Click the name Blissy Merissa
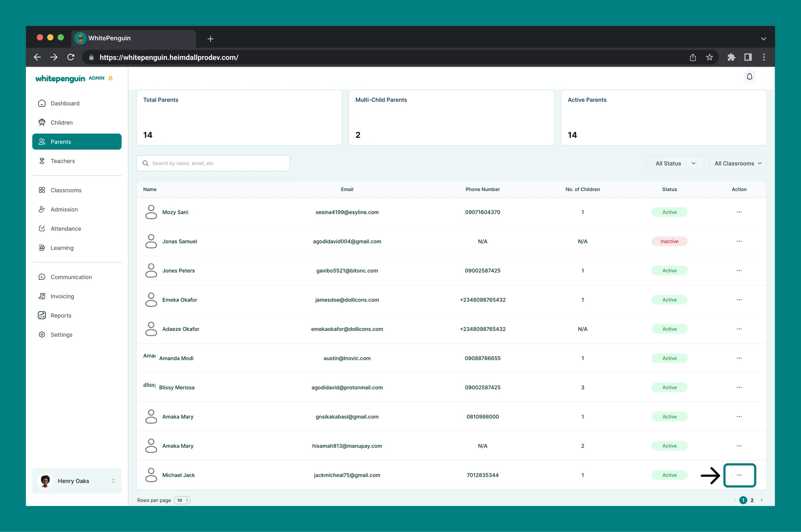 (176, 387)
